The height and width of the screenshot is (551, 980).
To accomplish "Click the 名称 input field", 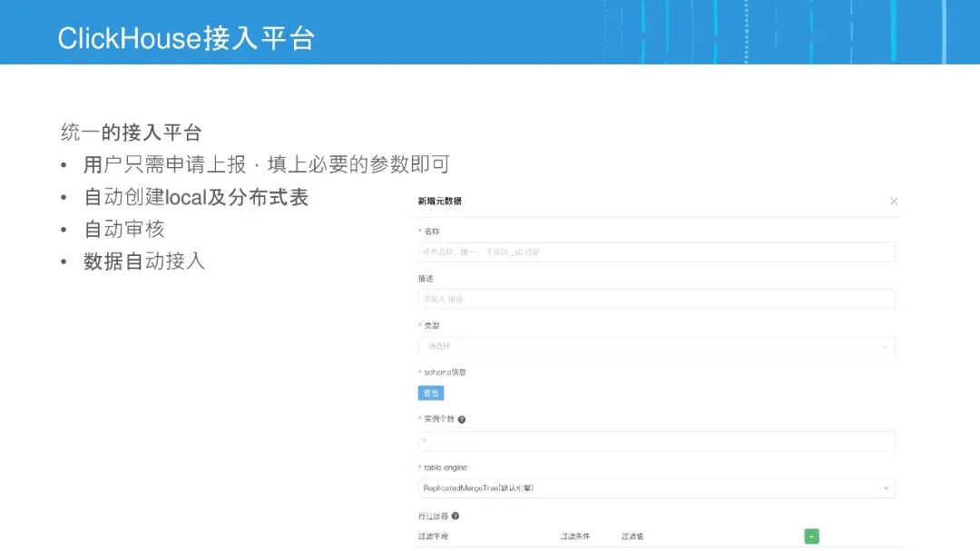I will (x=656, y=252).
